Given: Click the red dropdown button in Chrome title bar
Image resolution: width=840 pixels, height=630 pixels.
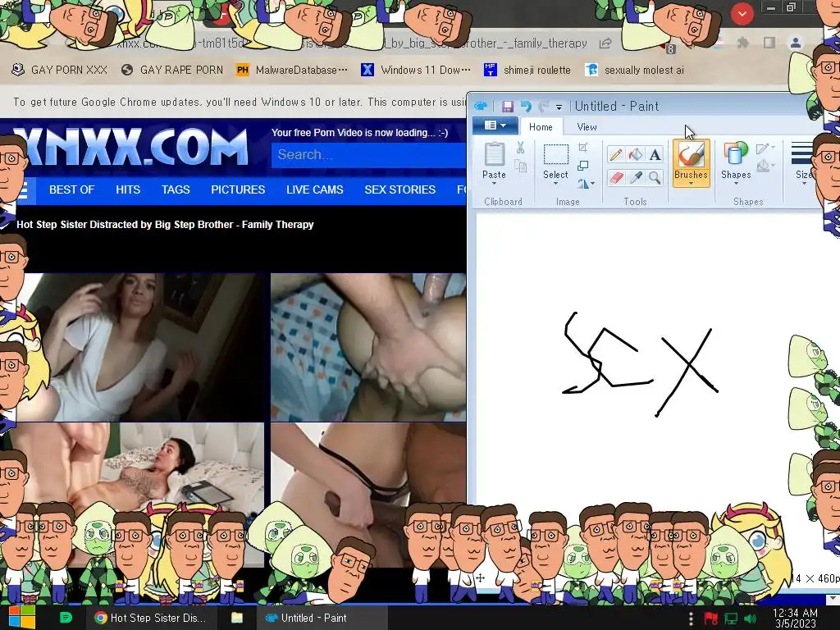Looking at the screenshot, I should point(742,14).
